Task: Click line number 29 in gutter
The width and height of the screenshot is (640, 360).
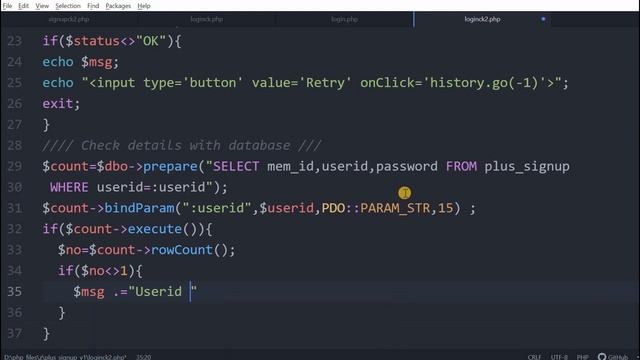Action: (x=15, y=166)
